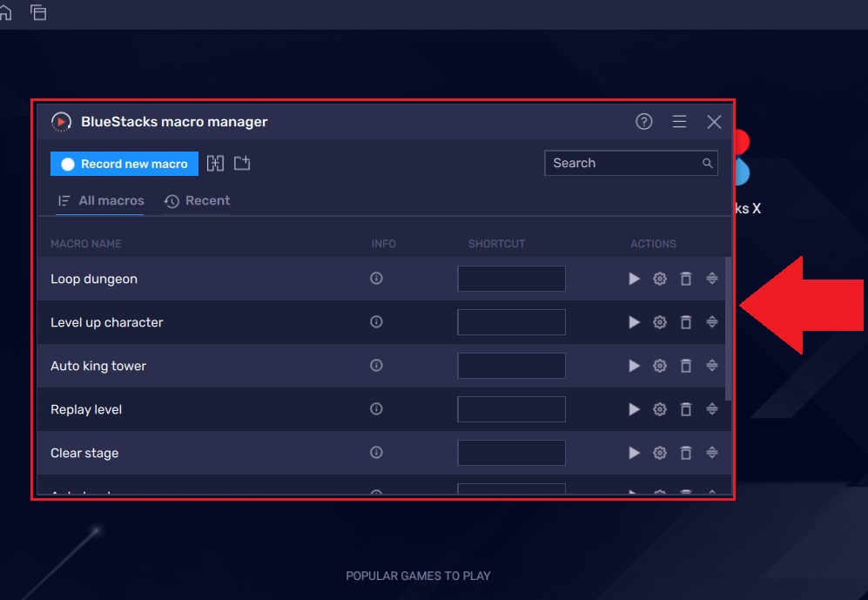Click the INFO column header
868x600 pixels.
pyautogui.click(x=384, y=244)
